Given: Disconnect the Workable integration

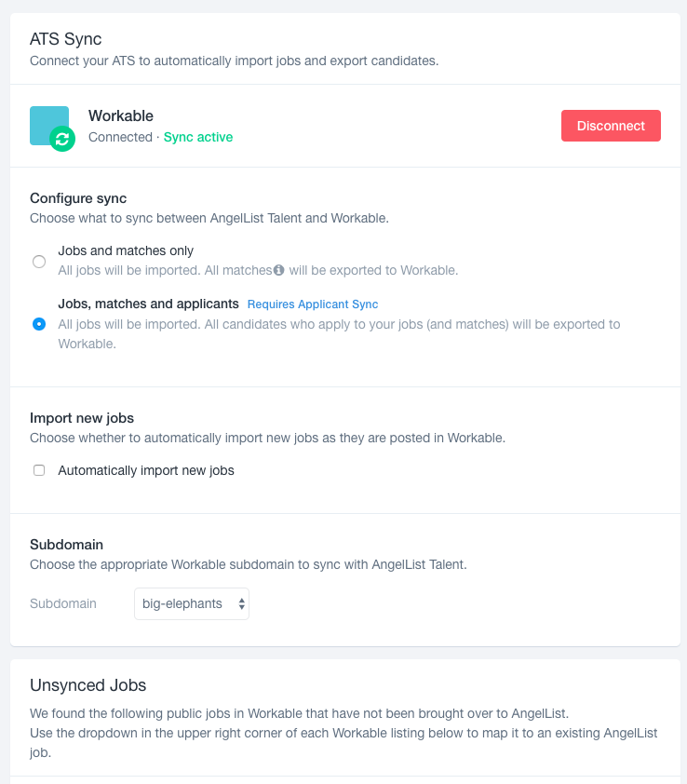Looking at the screenshot, I should point(611,126).
